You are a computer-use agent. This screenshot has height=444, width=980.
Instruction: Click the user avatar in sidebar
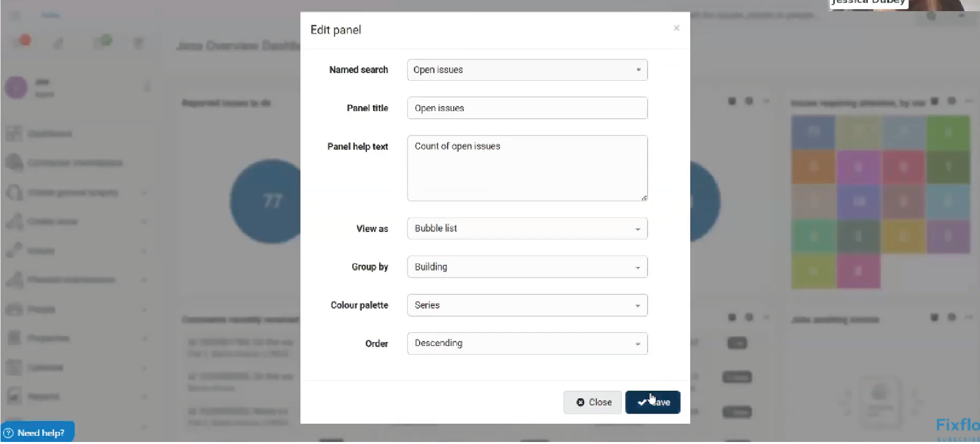point(16,88)
